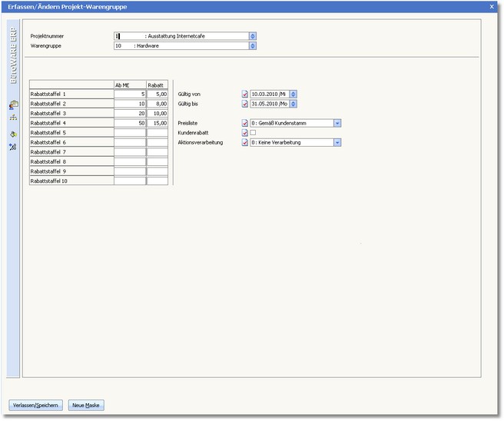Click the third sidebar icon with green arrow
504x421 pixels.
(13, 133)
